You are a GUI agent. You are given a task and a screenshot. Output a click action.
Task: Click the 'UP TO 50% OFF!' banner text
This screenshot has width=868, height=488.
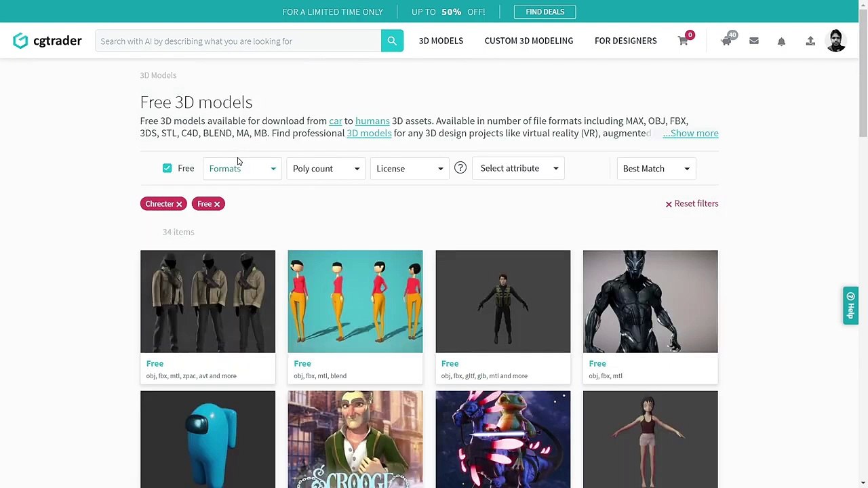tap(448, 12)
